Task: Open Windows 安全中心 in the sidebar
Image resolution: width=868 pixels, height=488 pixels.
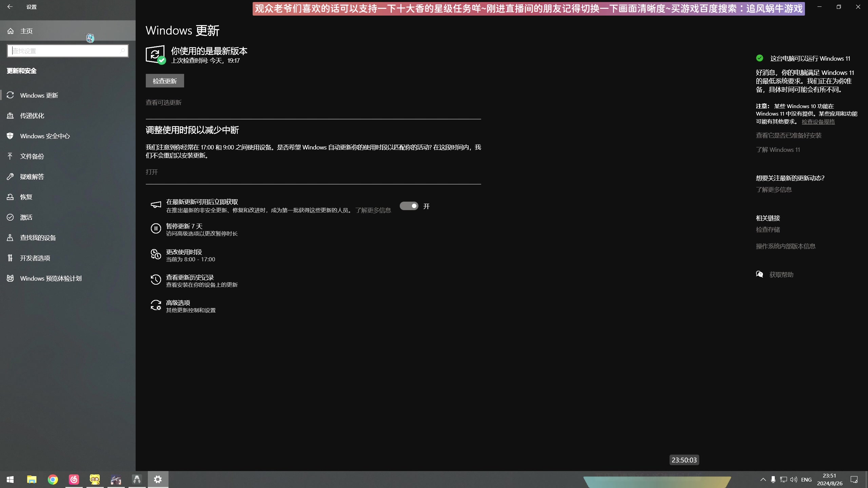Action: (x=68, y=136)
